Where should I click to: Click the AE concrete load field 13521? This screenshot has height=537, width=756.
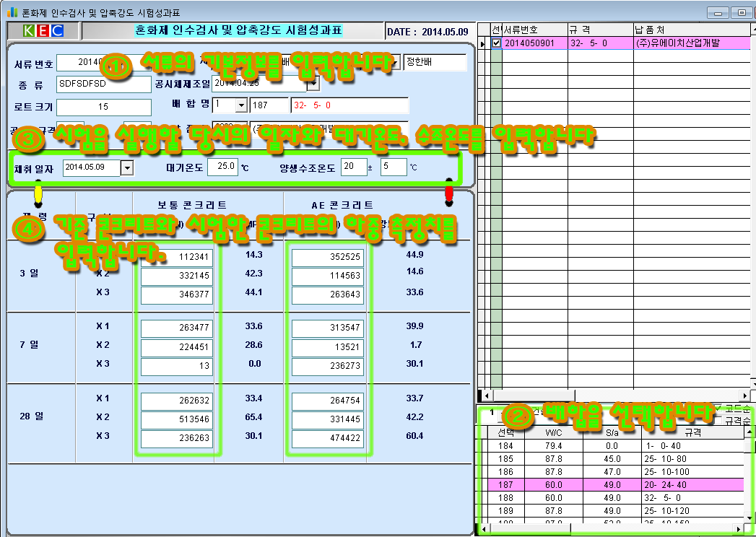point(327,347)
